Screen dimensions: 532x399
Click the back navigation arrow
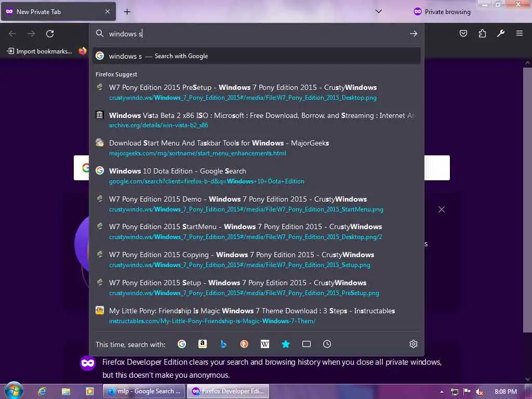(x=12, y=34)
